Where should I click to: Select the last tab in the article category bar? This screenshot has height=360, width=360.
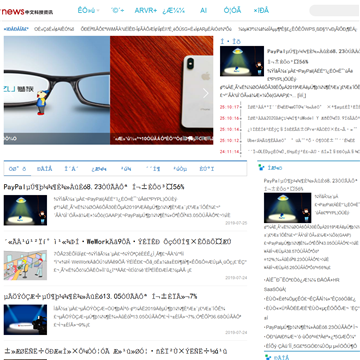pos(207,169)
